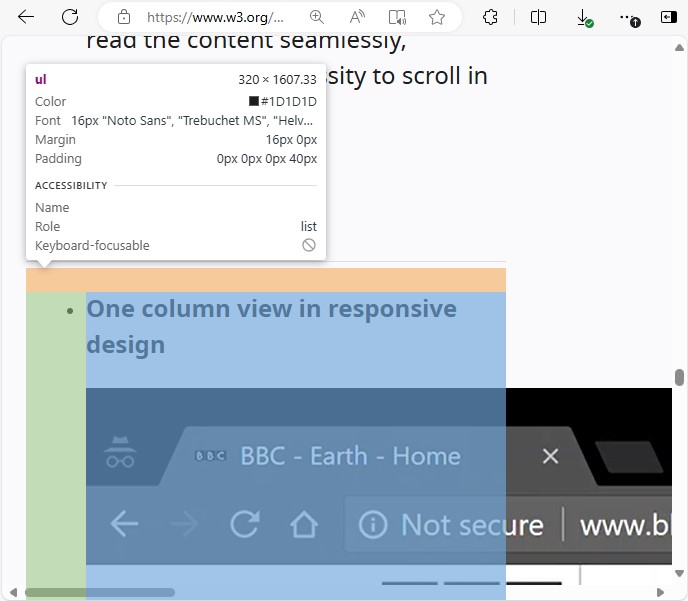Click the w3.org URL address field

215,17
